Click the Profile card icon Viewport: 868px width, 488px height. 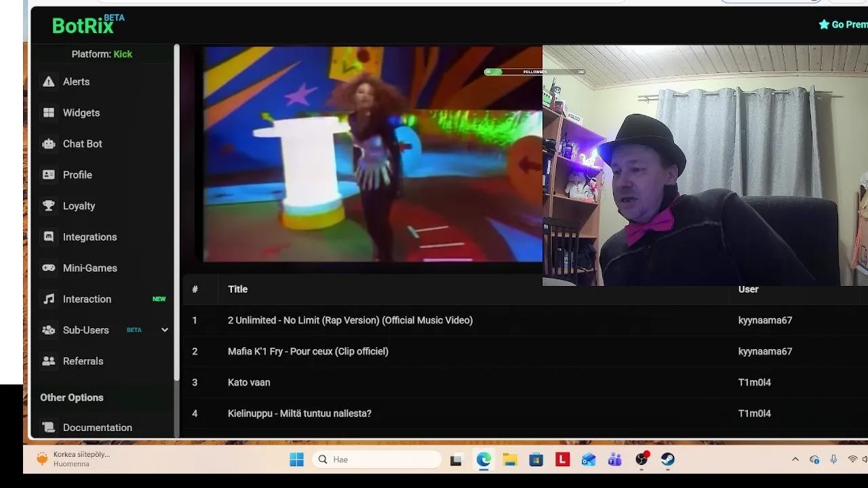pos(49,175)
